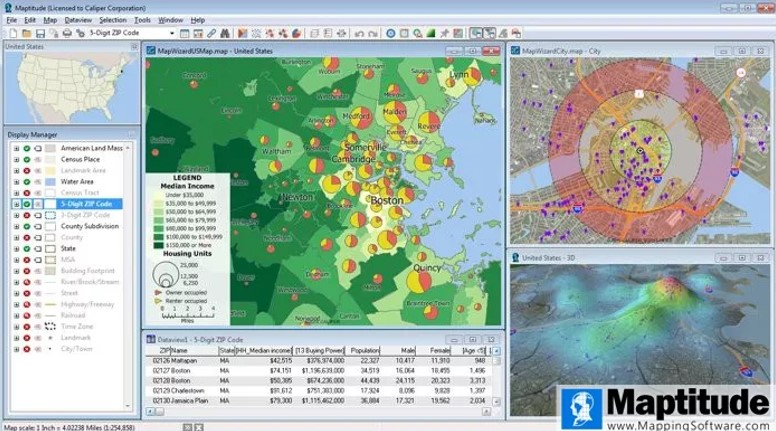Click the United States overview map thumbnail
The image size is (776, 431).
coord(72,87)
